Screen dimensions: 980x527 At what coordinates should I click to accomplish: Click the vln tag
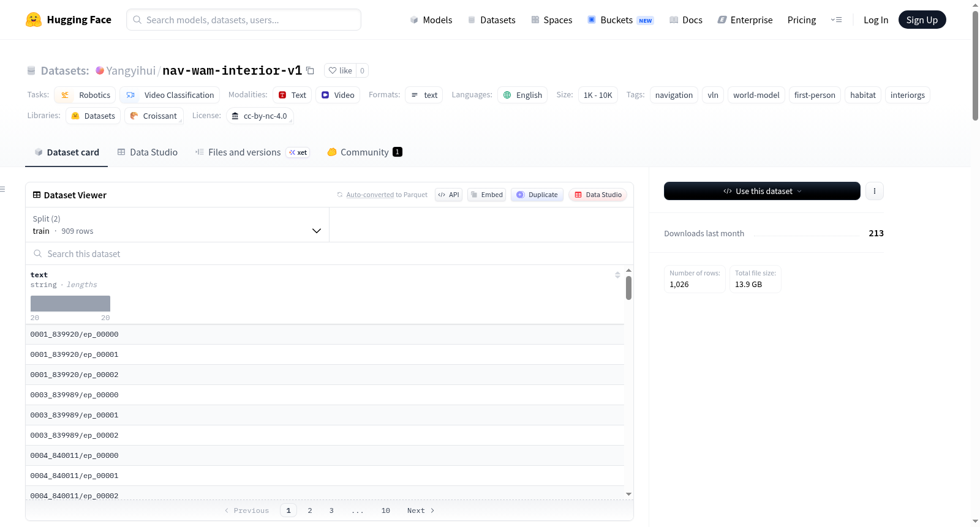pyautogui.click(x=713, y=95)
